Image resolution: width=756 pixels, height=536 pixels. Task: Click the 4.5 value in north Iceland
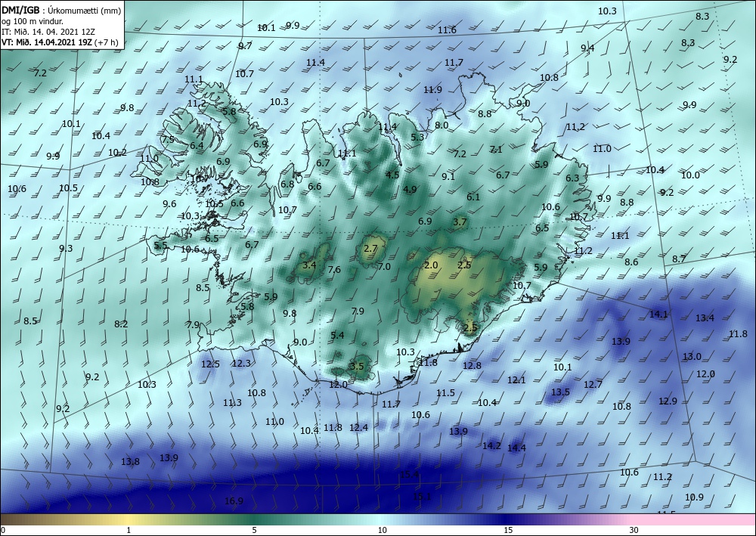(x=392, y=175)
